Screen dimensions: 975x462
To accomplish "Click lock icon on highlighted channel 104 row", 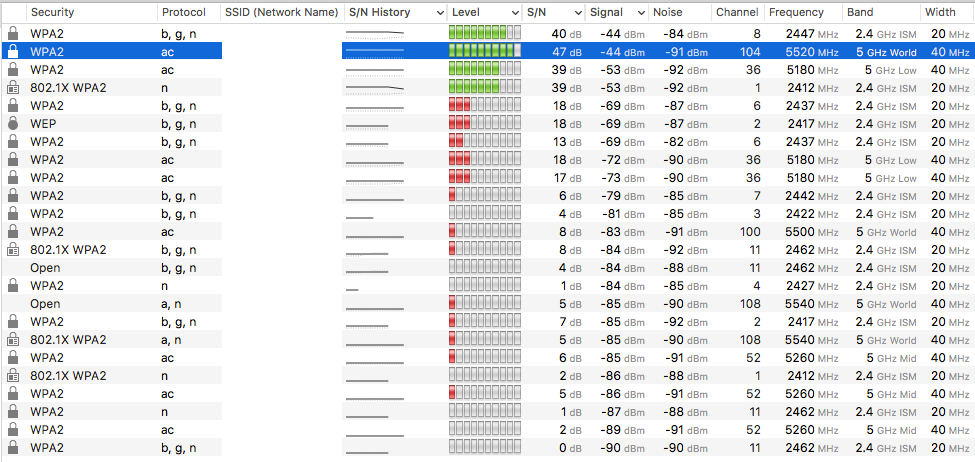I will point(12,51).
